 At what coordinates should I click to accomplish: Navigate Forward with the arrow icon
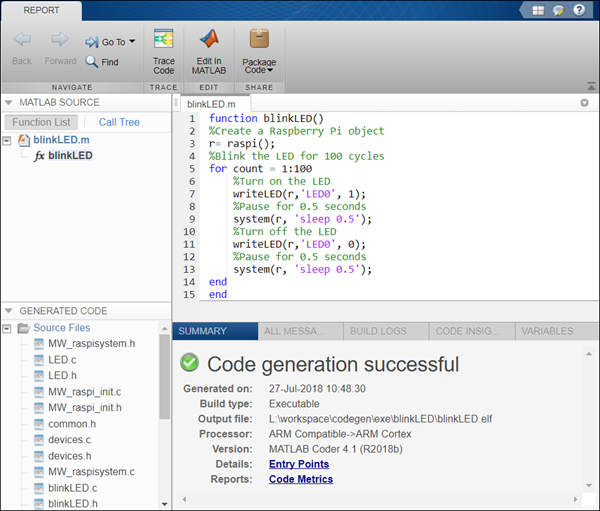coord(60,42)
